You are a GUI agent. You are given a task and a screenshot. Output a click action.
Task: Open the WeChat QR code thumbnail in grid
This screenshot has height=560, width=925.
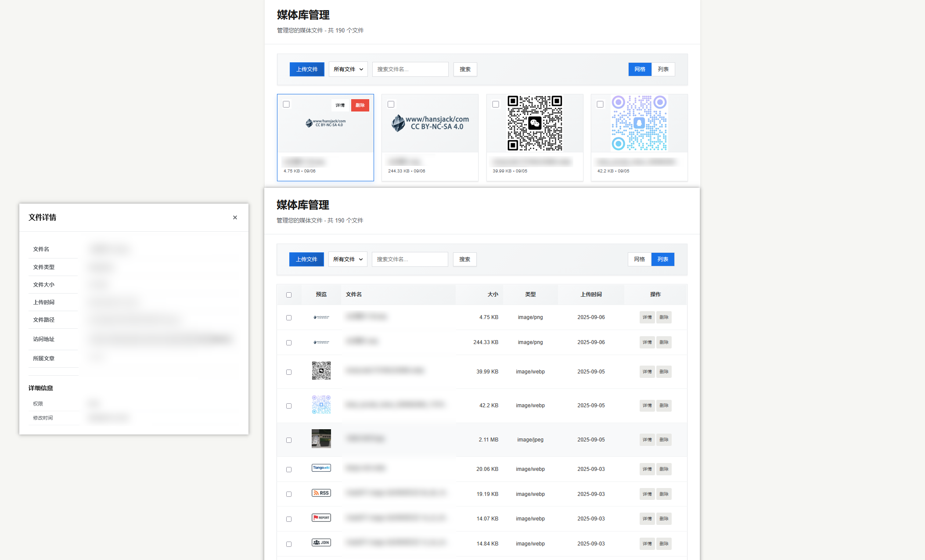535,123
